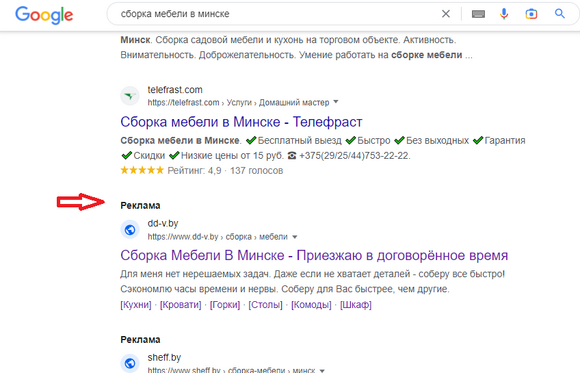This screenshot has height=373, width=580.
Task: Expand the dd-v.by ad options arrow
Action: [295, 236]
